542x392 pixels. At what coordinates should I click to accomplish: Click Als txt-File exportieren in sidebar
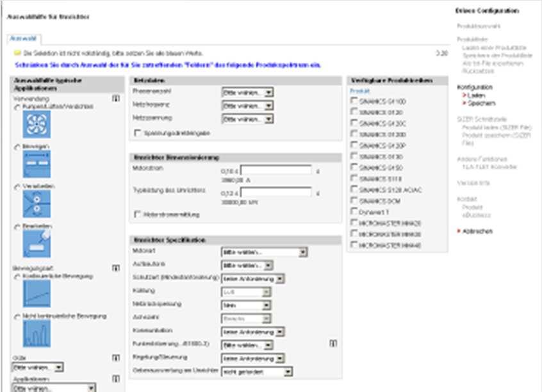[x=493, y=63]
